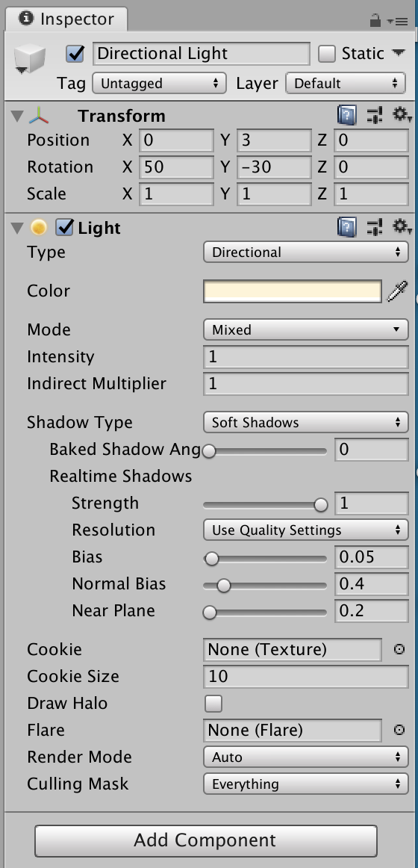Click the GameObject cube icon
The height and width of the screenshot is (868, 418).
(29, 59)
